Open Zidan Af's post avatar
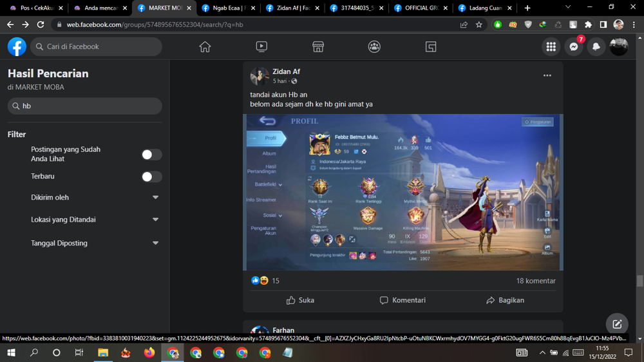 pos(259,77)
